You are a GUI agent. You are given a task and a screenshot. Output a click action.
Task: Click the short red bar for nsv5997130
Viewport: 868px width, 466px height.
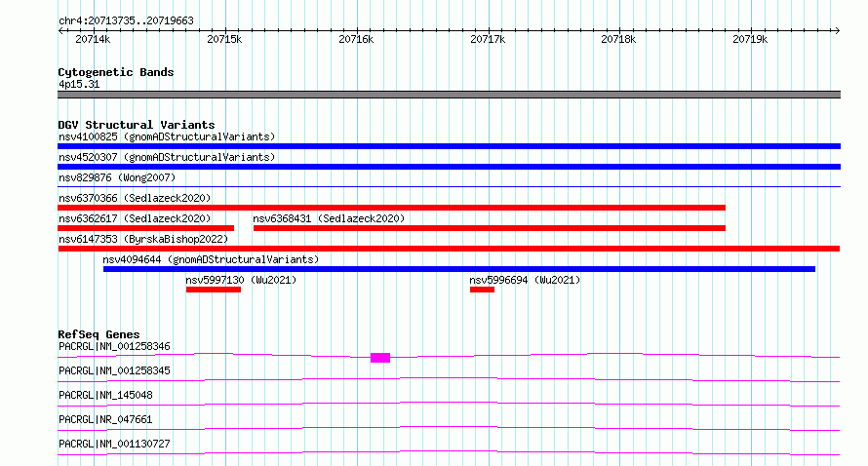[214, 290]
